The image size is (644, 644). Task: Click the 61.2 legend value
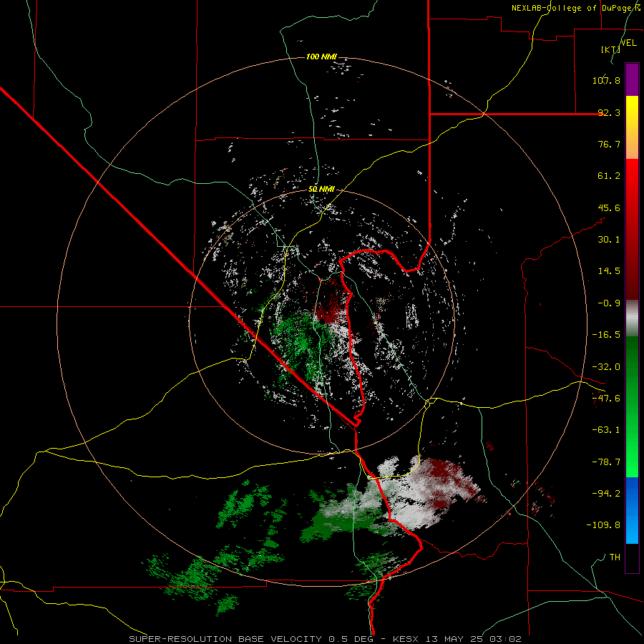[609, 176]
